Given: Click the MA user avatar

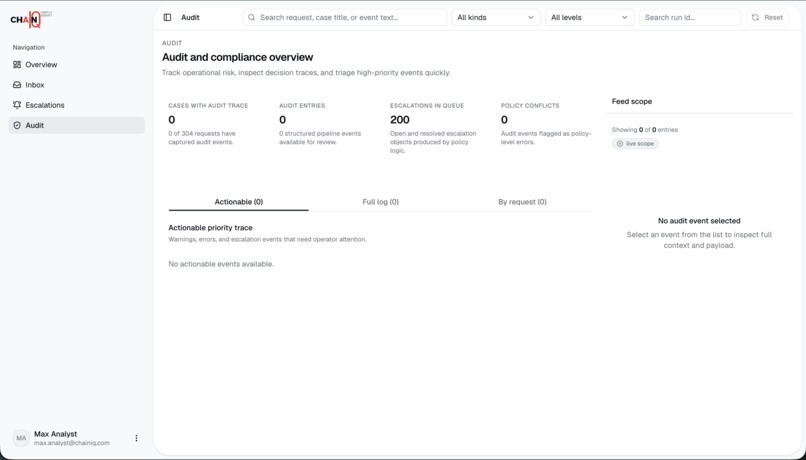Looking at the screenshot, I should [x=21, y=438].
